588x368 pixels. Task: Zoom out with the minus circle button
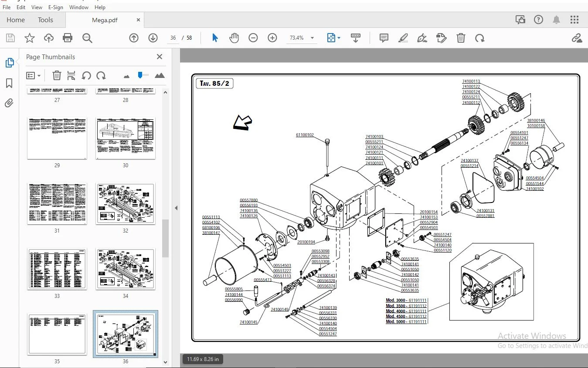(x=253, y=38)
